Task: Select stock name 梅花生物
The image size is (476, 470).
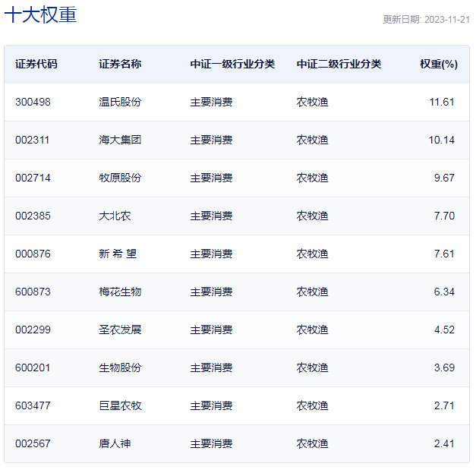Action: tap(120, 292)
